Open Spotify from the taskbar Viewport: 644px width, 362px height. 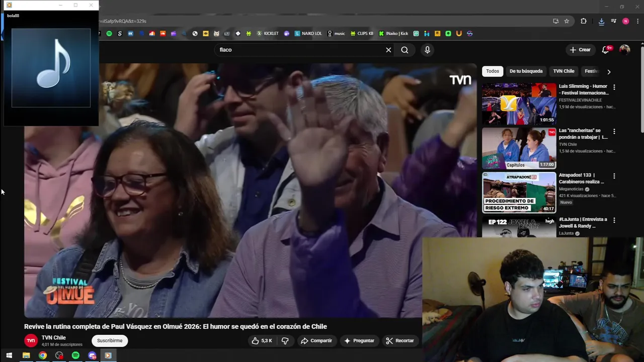click(x=75, y=355)
